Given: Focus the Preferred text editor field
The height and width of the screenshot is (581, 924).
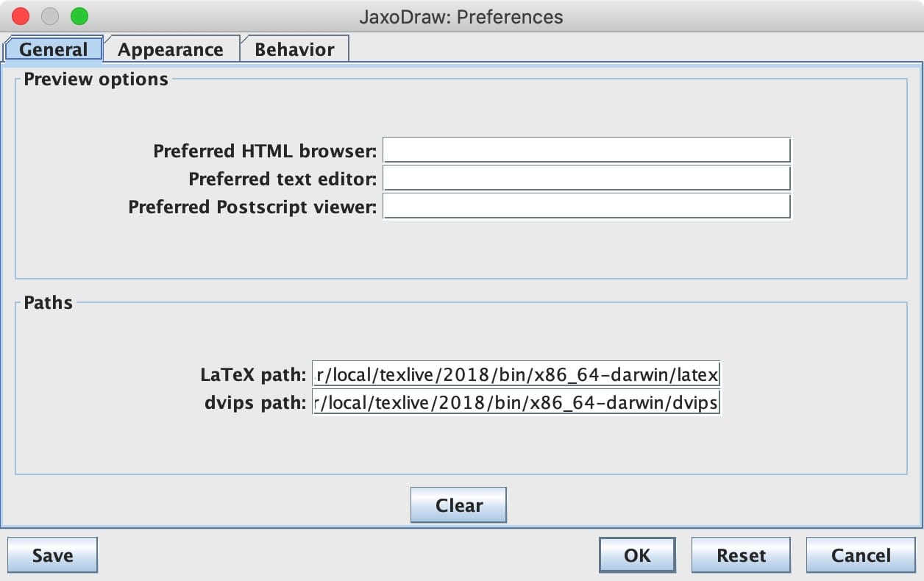Looking at the screenshot, I should click(x=586, y=178).
